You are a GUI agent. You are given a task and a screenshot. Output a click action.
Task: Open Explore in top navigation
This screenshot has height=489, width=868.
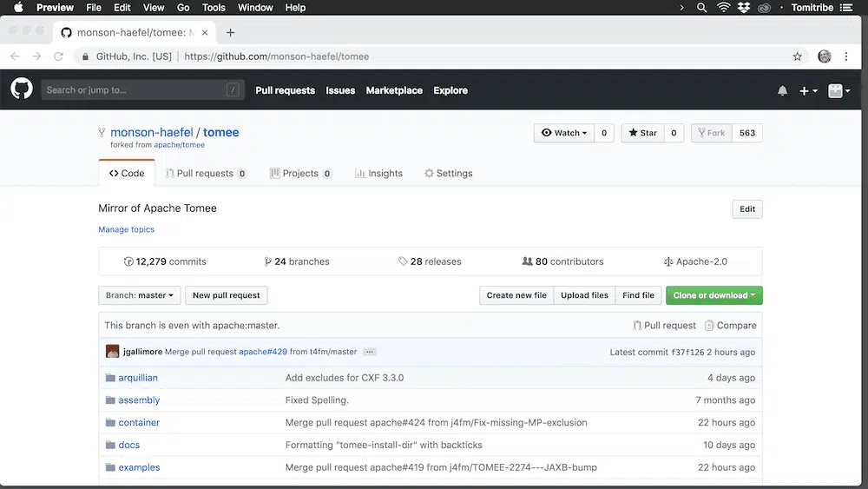pyautogui.click(x=450, y=90)
